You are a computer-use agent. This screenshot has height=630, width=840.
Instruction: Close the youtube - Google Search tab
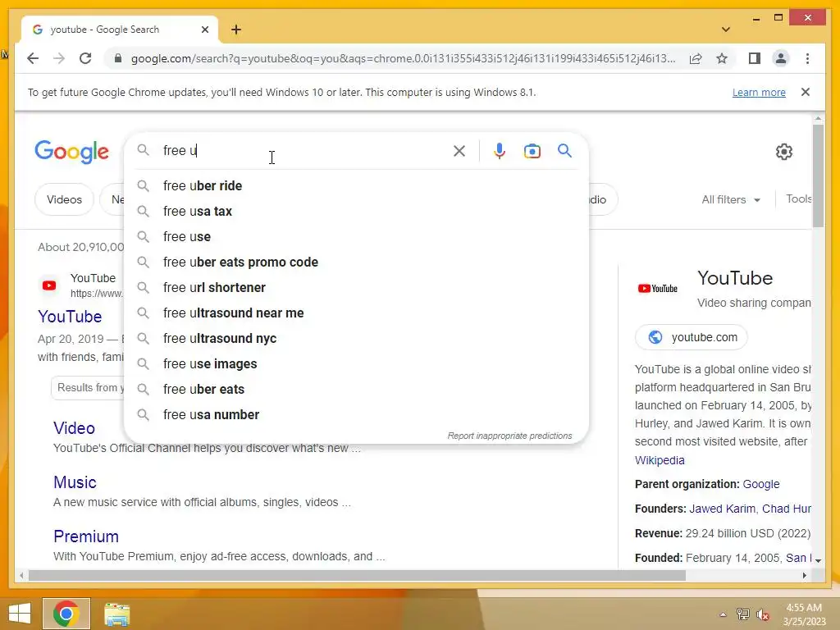204,30
